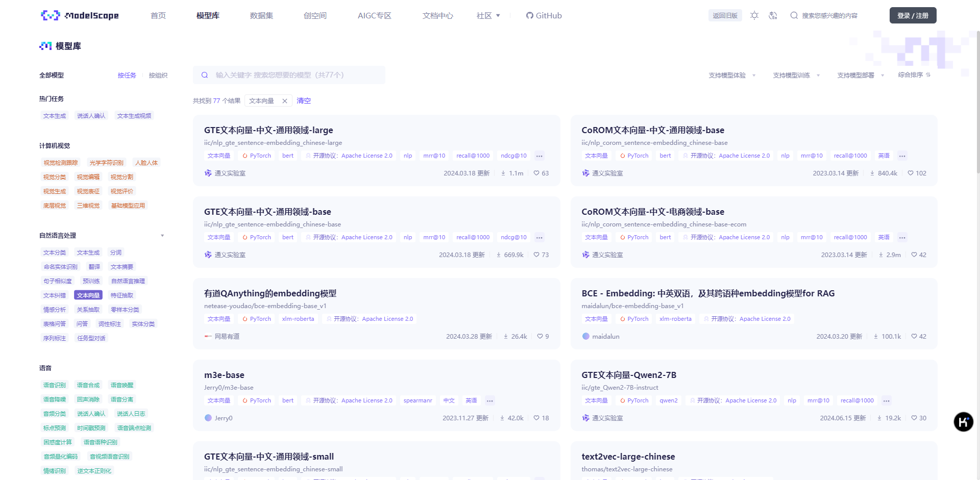The image size is (980, 480).
Task: Remove the 文本向量 filter with its X
Action: coord(285,101)
